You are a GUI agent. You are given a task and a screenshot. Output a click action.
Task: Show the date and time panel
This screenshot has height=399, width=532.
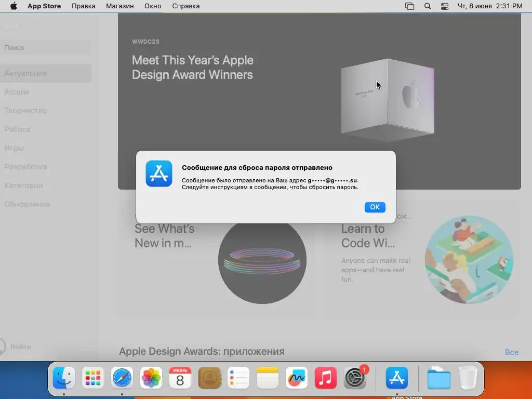click(x=490, y=6)
